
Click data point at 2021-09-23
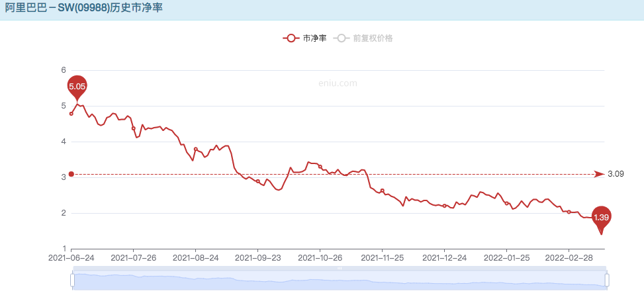(x=258, y=181)
